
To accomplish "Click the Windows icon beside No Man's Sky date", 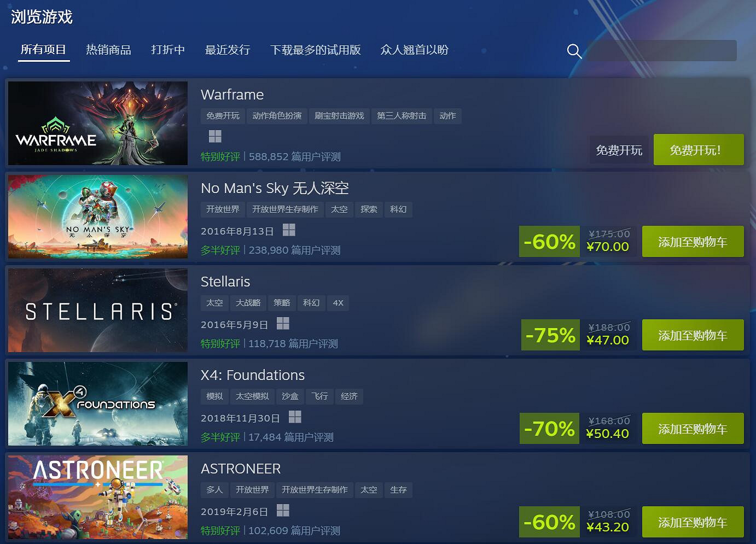I will click(289, 230).
